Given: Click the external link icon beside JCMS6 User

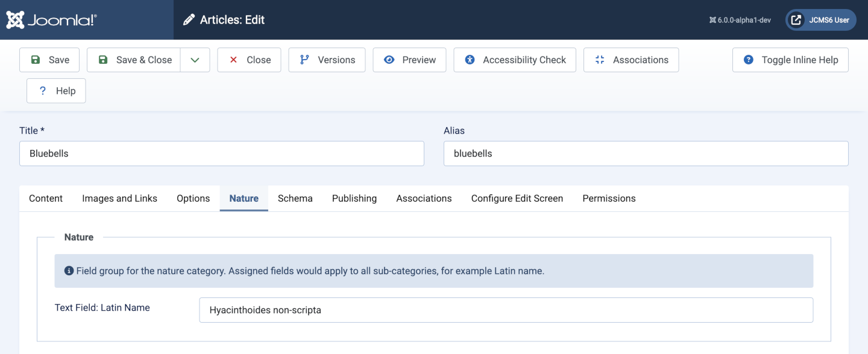Looking at the screenshot, I should coord(796,19).
